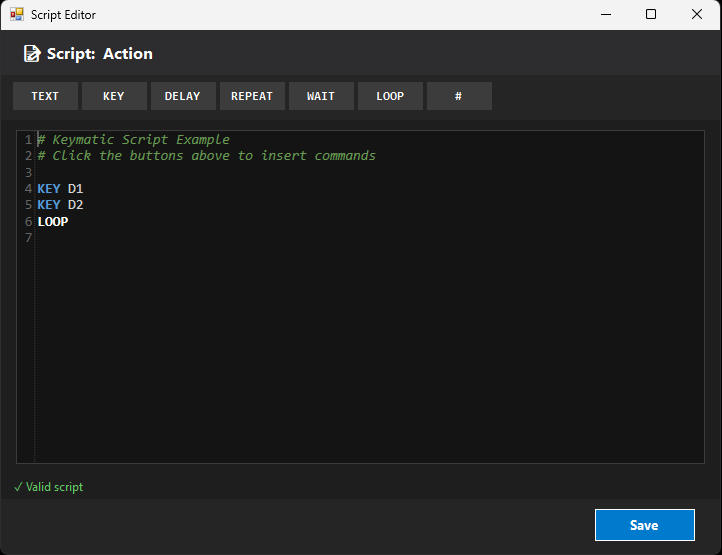Click the 'Valid script' status message
722x555 pixels.
(x=49, y=487)
